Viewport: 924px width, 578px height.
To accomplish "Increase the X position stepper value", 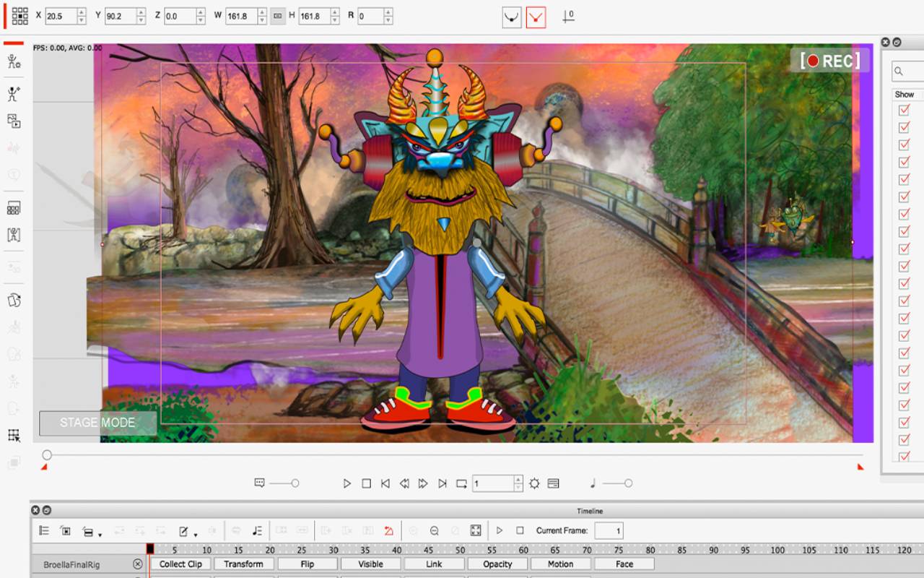I will point(81,12).
